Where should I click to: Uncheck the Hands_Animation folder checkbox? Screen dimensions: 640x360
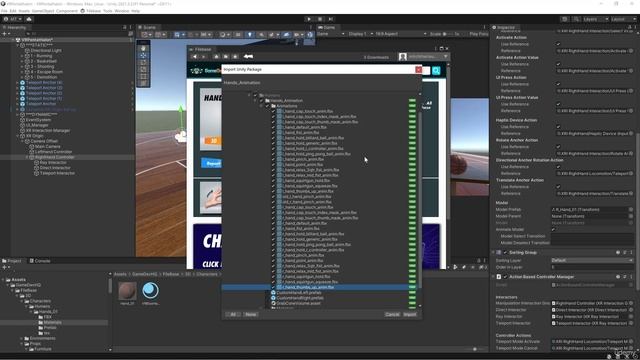point(262,100)
